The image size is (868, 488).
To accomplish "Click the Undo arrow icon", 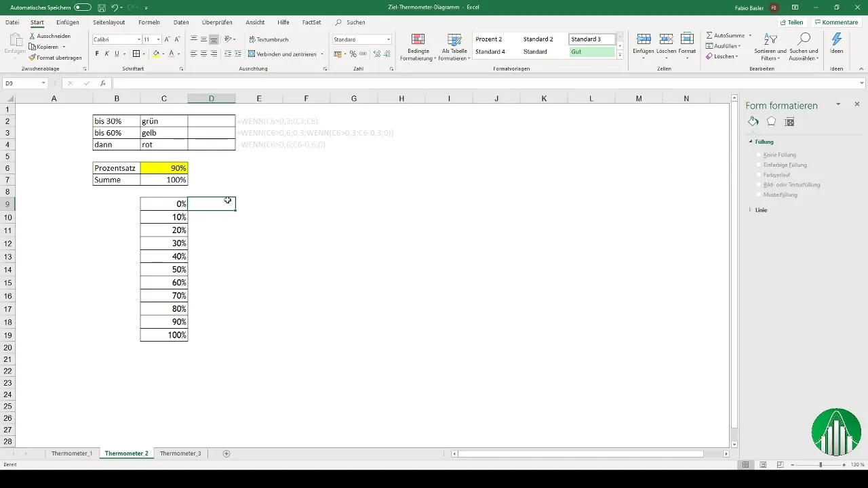I will pos(115,7).
